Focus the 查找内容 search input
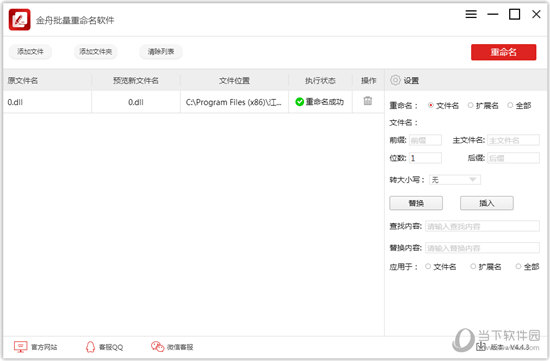 (482, 226)
